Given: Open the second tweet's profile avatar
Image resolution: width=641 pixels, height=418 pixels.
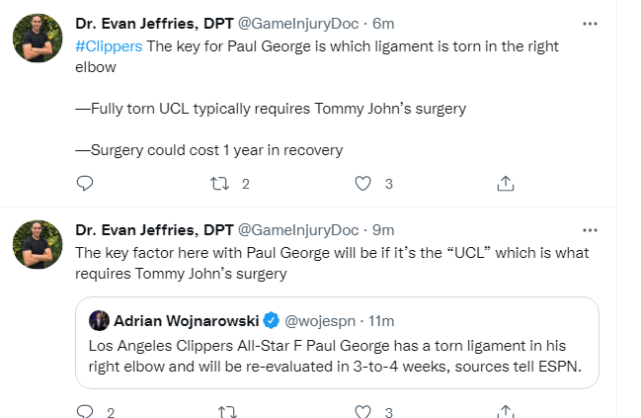Looking at the screenshot, I should coord(37,247).
